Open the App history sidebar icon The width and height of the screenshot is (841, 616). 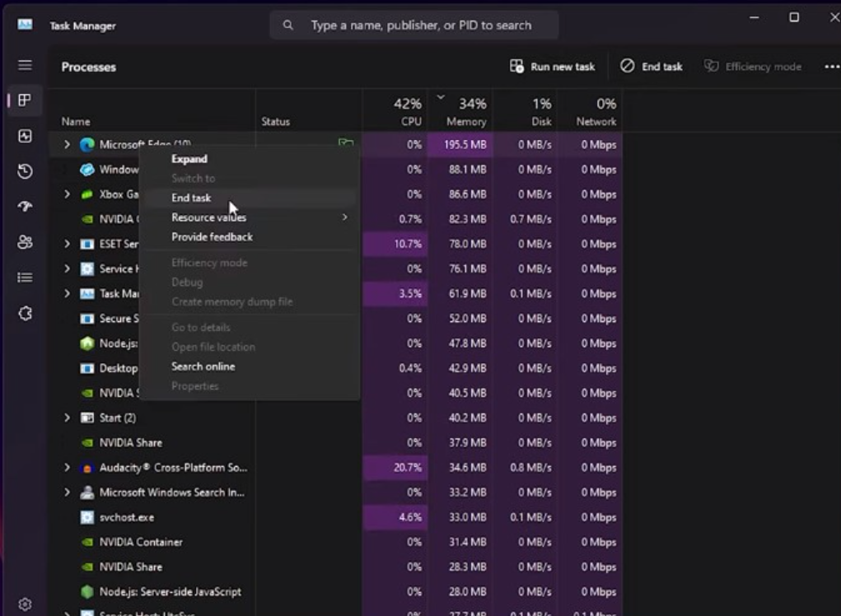[x=25, y=171]
